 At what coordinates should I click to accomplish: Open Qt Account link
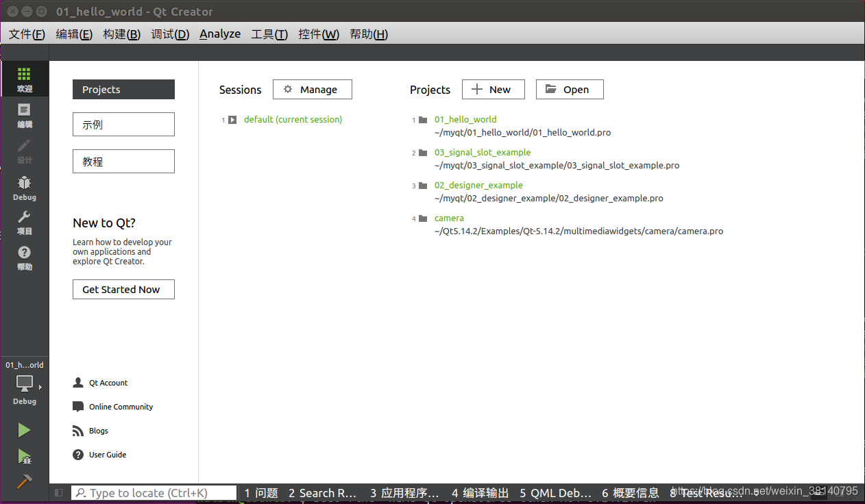(x=108, y=383)
